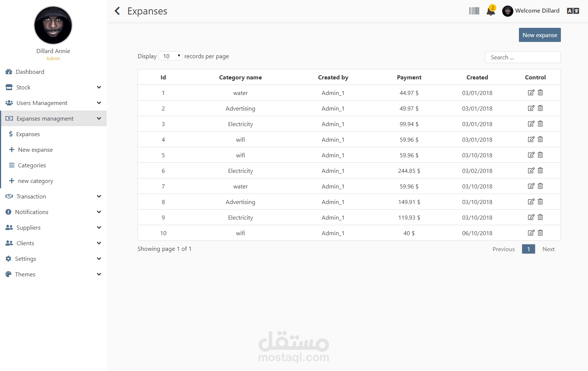This screenshot has height=371, width=588.
Task: Sort by the Payment column header
Action: coord(409,78)
